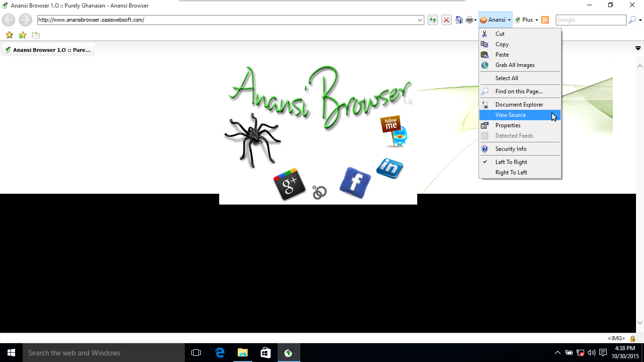The image size is (644, 362).
Task: Open the Plus dropdown menu
Action: tap(527, 20)
